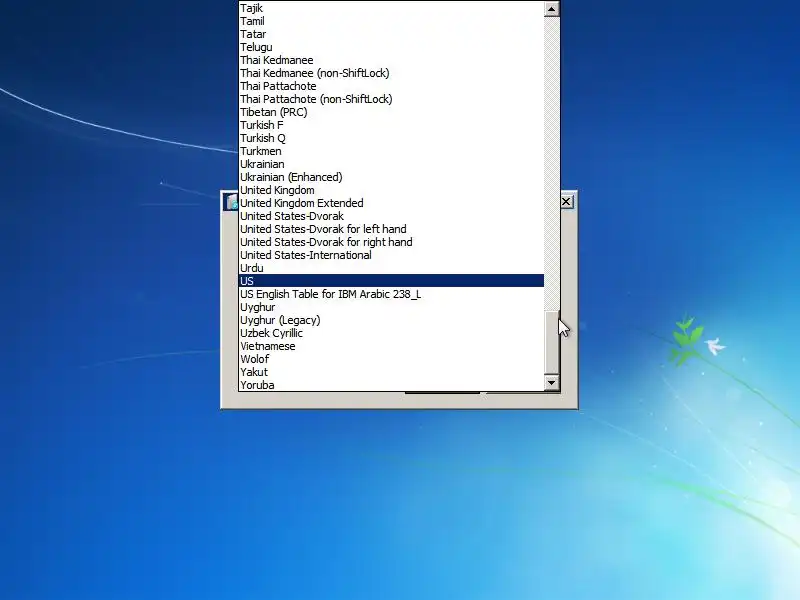Choose Turkish F layout

coord(391,126)
